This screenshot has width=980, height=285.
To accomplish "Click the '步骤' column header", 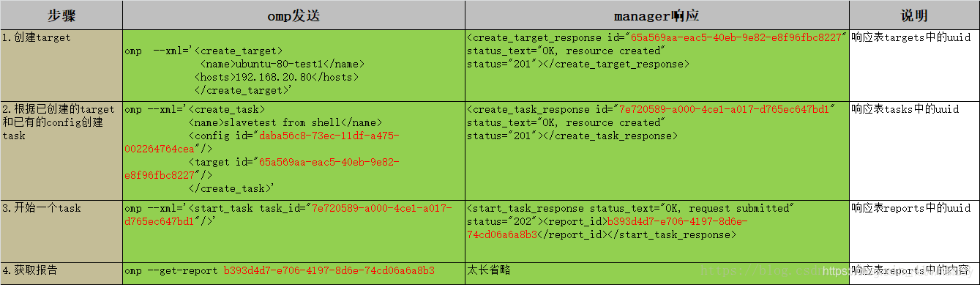I will 61,15.
